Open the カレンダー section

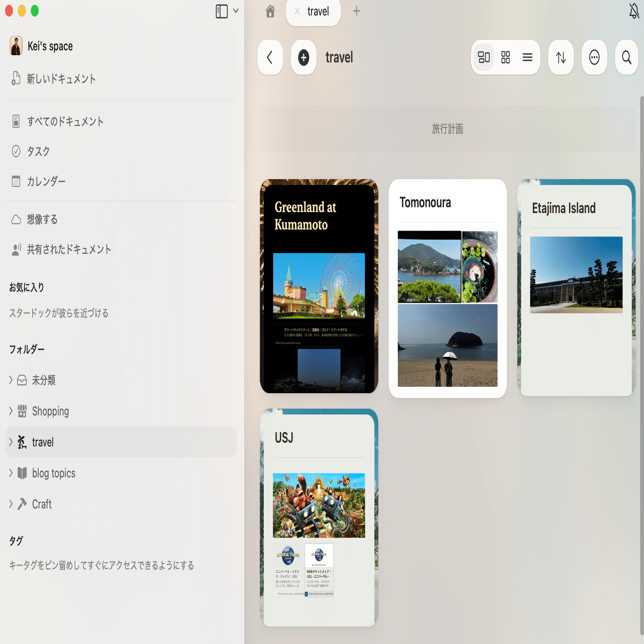[46, 182]
